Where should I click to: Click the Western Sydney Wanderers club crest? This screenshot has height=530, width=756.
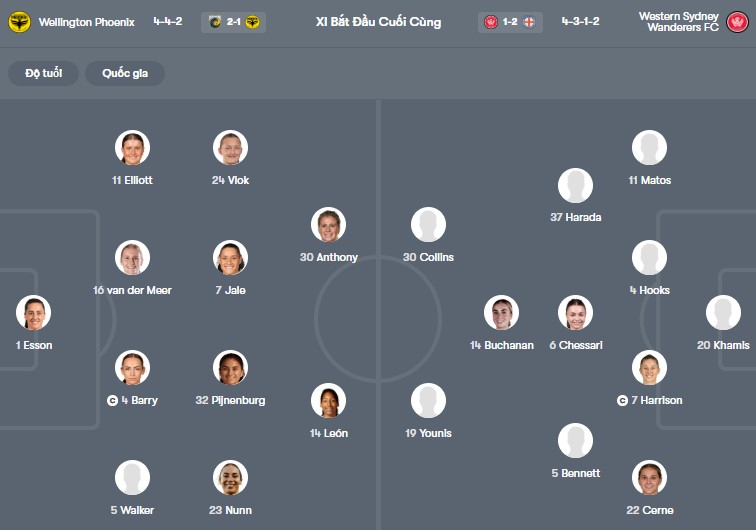pos(738,22)
